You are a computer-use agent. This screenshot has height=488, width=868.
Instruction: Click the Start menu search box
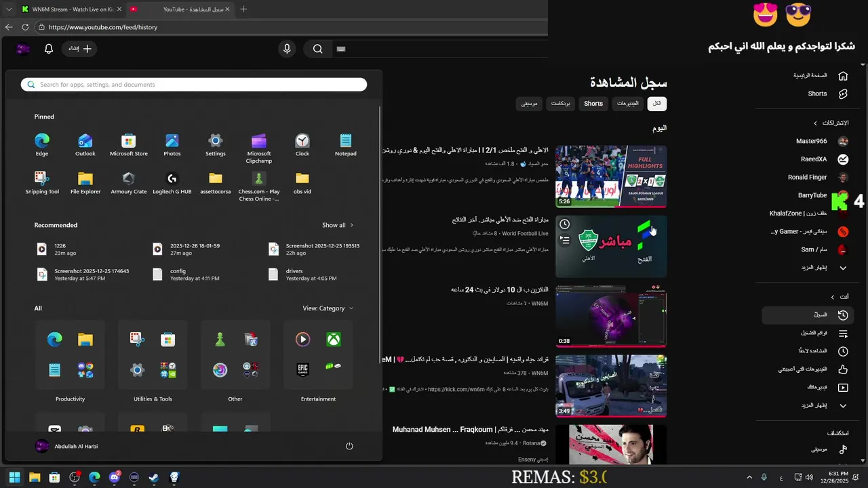pos(194,85)
